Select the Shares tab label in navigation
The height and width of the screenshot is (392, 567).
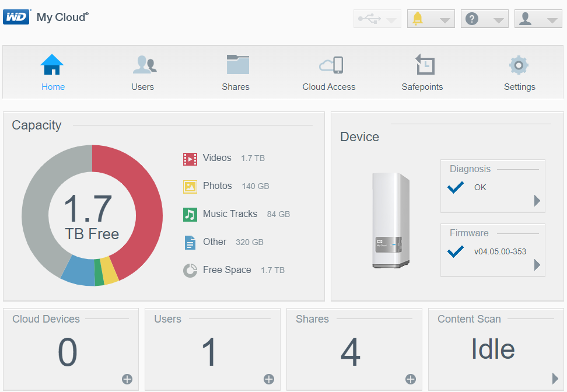point(236,87)
